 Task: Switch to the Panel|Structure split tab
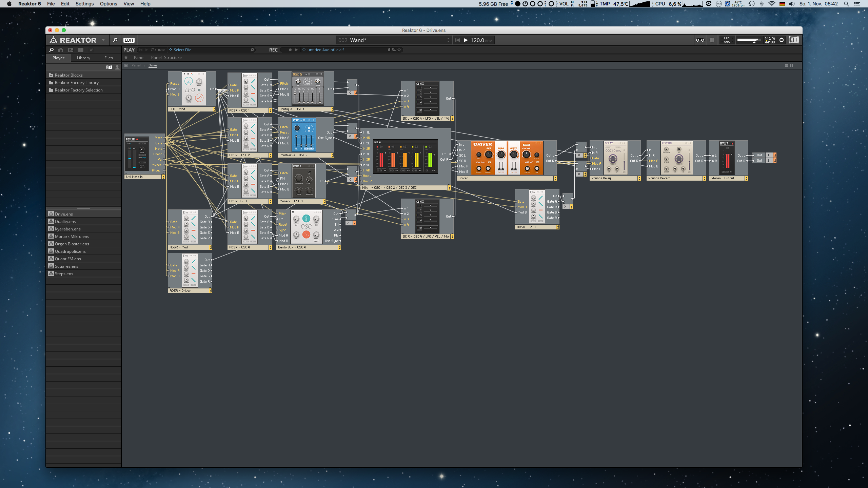(166, 58)
